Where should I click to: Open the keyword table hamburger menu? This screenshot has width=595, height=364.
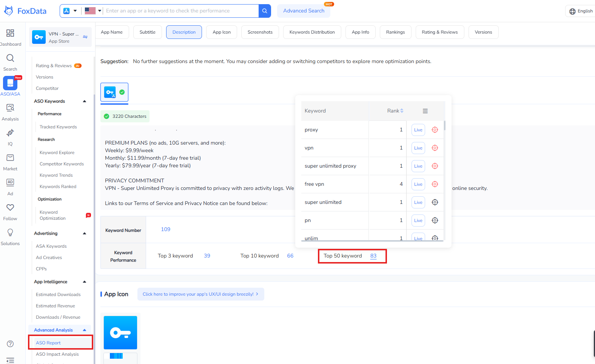pyautogui.click(x=425, y=111)
